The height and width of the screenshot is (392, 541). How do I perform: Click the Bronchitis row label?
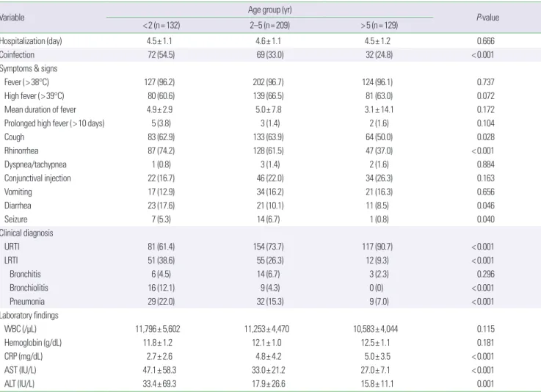[x=25, y=274]
